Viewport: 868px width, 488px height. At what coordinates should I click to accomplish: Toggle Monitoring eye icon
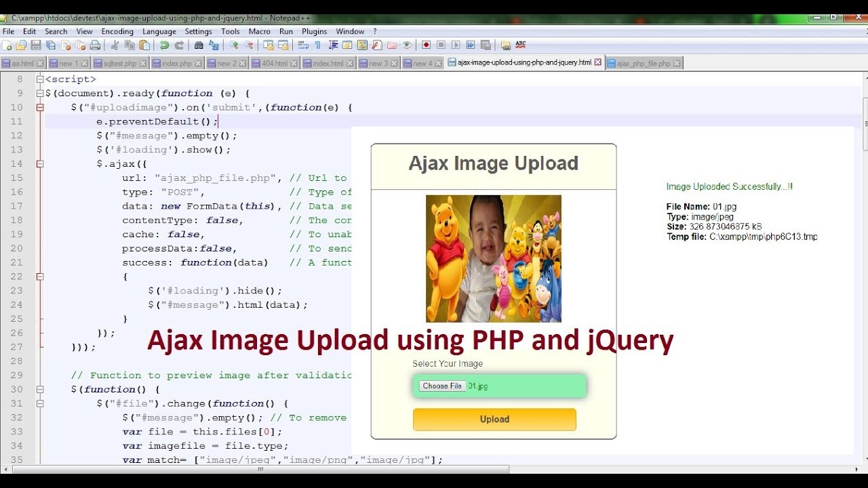pos(407,45)
